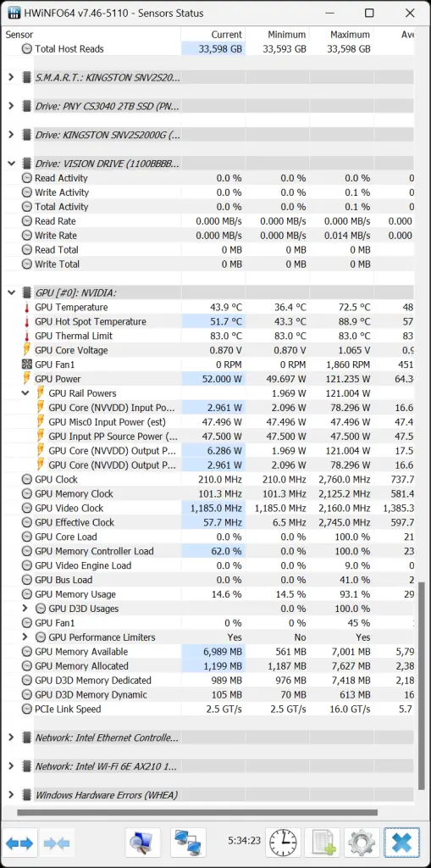The image size is (431, 868).
Task: Click the Current column header
Action: tap(213, 34)
